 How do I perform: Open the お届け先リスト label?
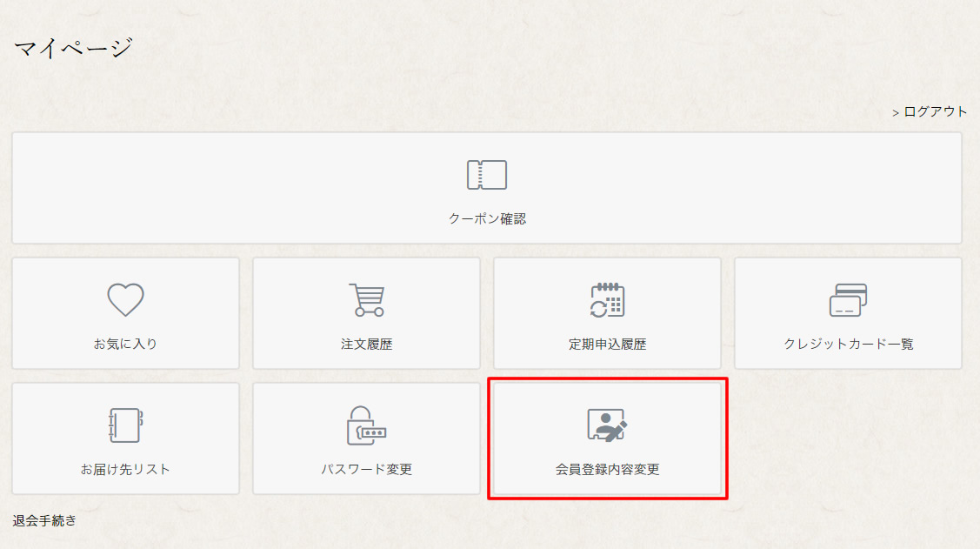point(125,469)
